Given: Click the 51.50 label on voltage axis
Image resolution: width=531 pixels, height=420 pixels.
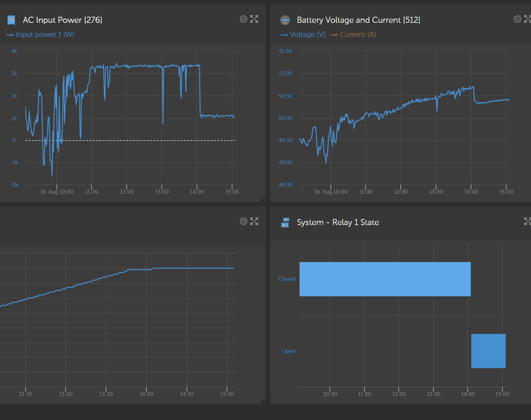Looking at the screenshot, I should (x=285, y=51).
